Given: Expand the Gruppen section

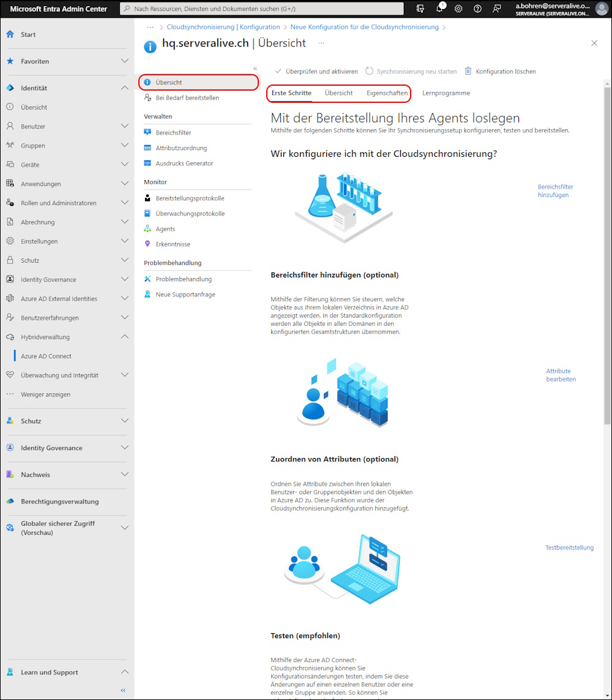Looking at the screenshot, I should 125,146.
